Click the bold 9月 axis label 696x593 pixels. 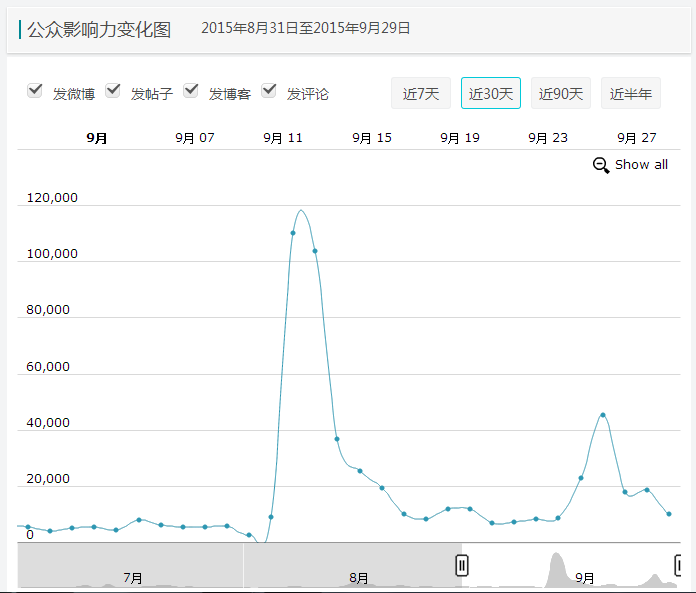(97, 138)
